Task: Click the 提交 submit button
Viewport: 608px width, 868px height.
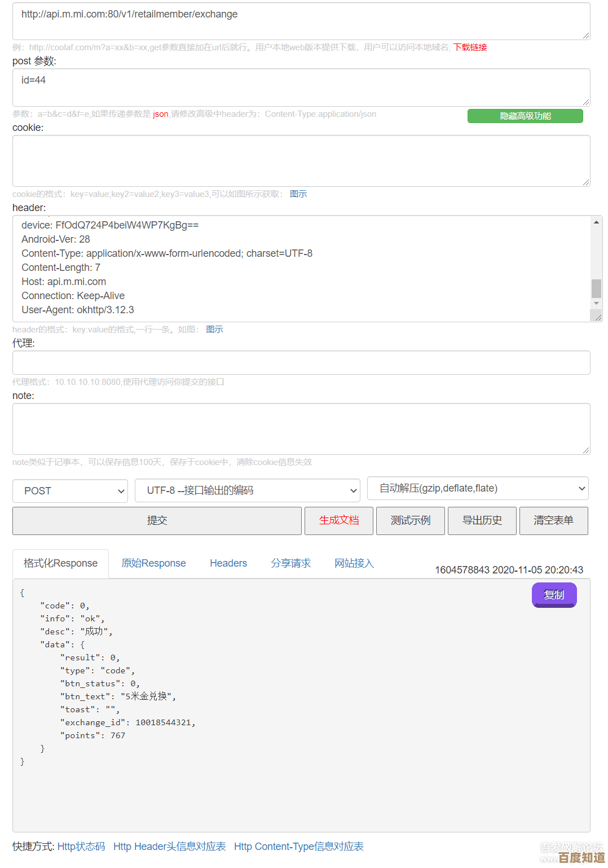Action: click(157, 520)
